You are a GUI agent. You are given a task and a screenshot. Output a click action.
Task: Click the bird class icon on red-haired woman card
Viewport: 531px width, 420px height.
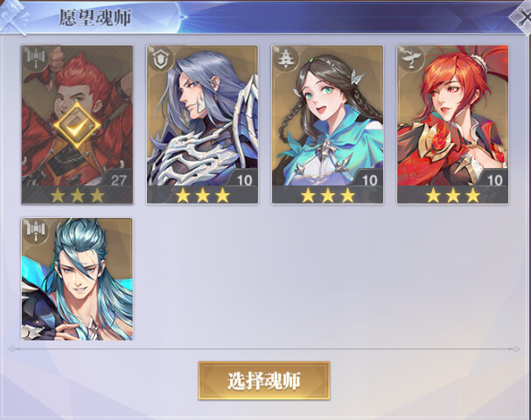tap(411, 59)
